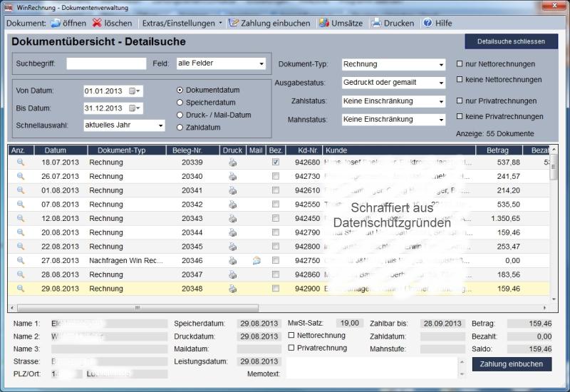Click magnifier icon of row 20344
The width and height of the screenshot is (570, 392).
21,232
